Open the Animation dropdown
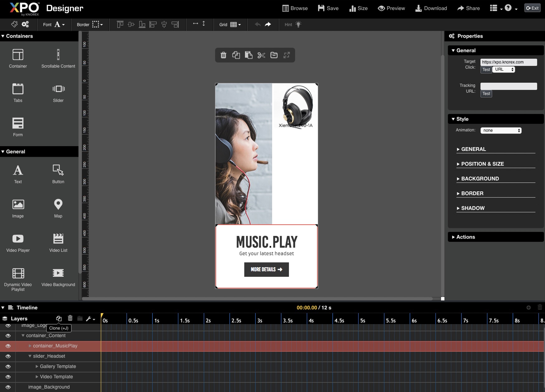Viewport: 545px width, 392px height. 501,130
